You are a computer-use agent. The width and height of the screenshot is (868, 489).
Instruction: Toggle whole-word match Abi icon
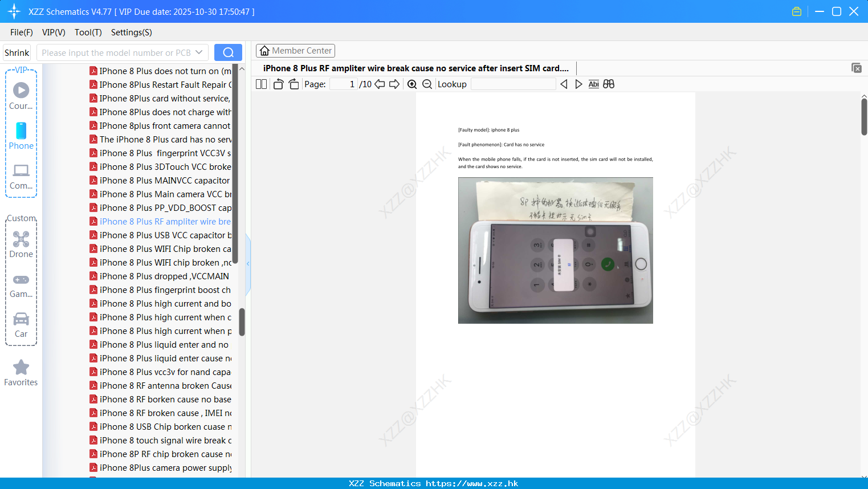click(x=593, y=84)
